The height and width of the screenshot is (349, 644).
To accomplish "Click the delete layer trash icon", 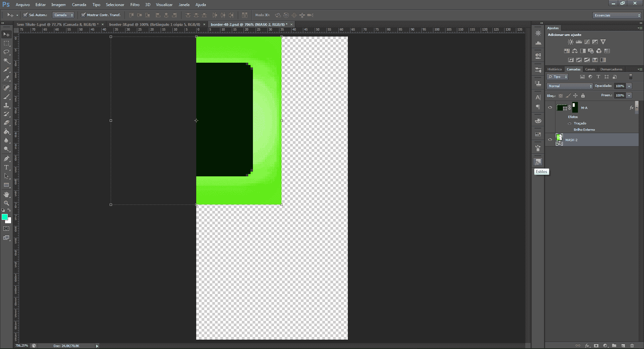I will point(632,345).
